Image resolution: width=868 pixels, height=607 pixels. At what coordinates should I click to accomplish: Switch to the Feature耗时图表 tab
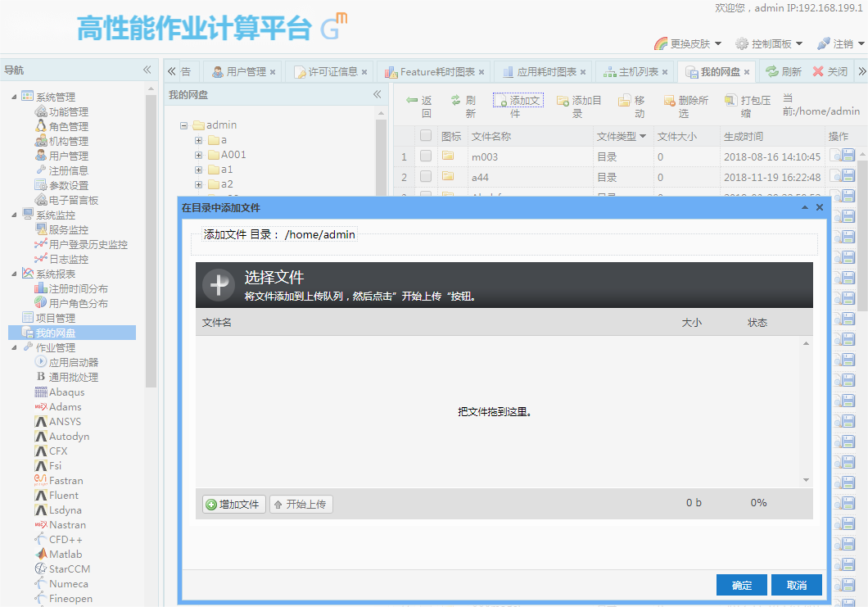[x=433, y=71]
